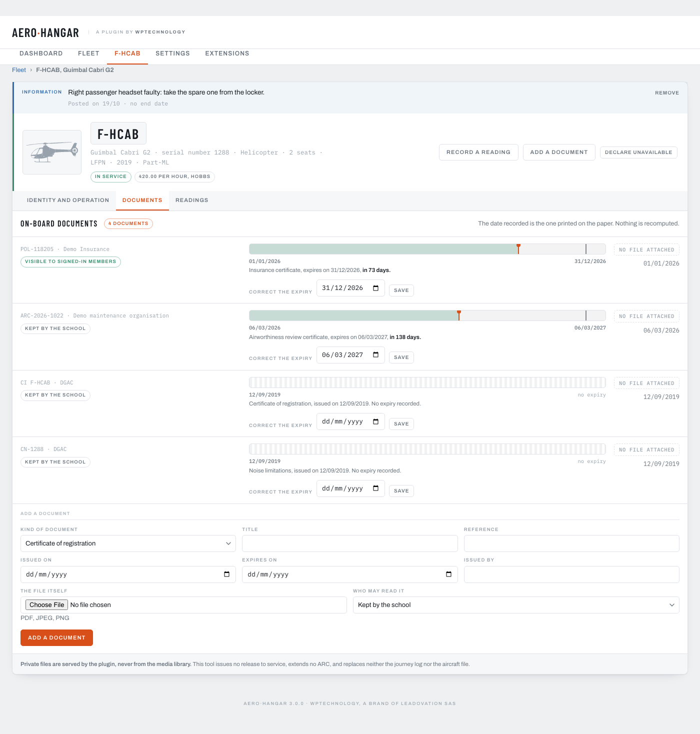700x734 pixels.
Task: Click the Issued on date field
Action: pos(128,574)
